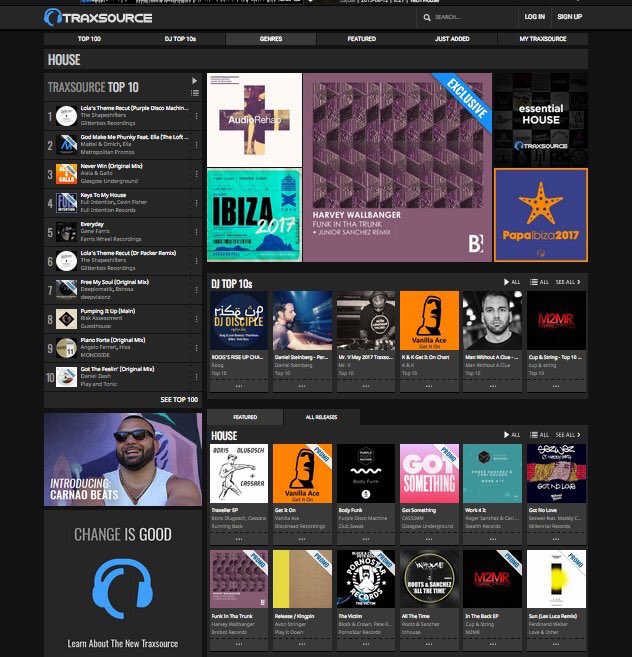Expand more options under Got No Love release
Screen dimensions: 632x657
pyautogui.click(x=556, y=539)
